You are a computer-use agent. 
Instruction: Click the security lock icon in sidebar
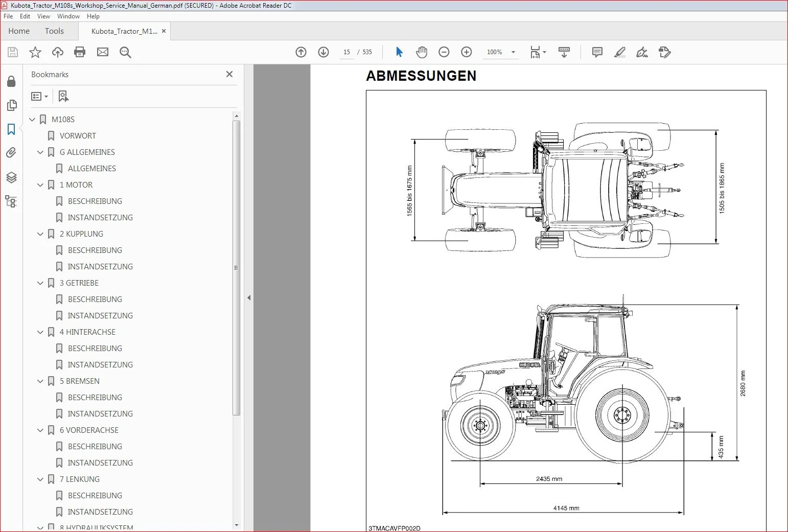[x=11, y=81]
